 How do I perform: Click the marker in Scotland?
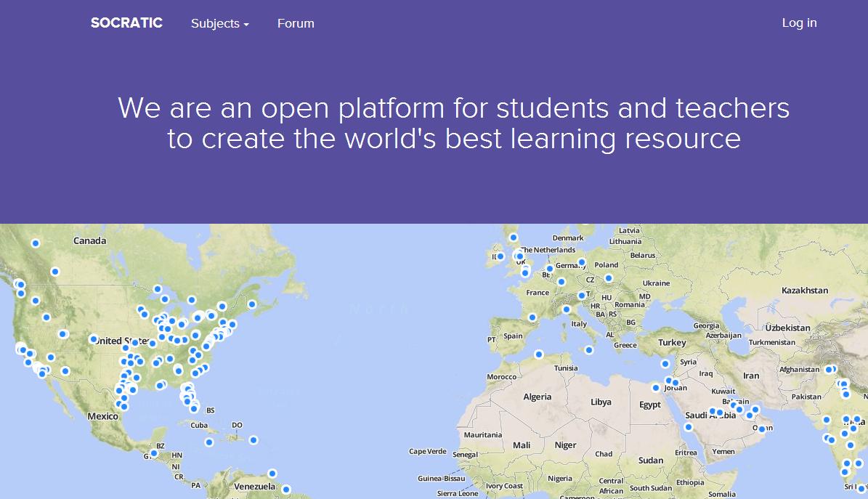pos(514,238)
